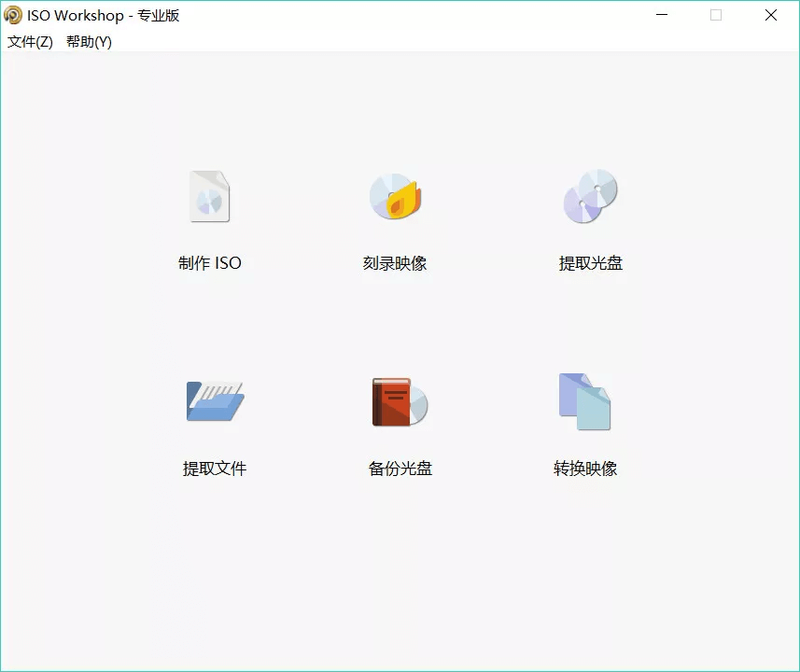Click the 提取光盘 double disc icon
Viewport: 800px width, 672px height.
590,196
